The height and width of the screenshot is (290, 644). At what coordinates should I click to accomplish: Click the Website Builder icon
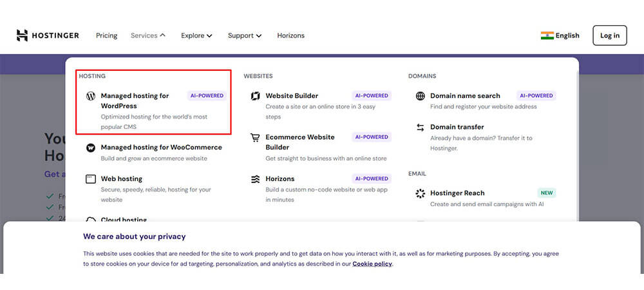(256, 96)
